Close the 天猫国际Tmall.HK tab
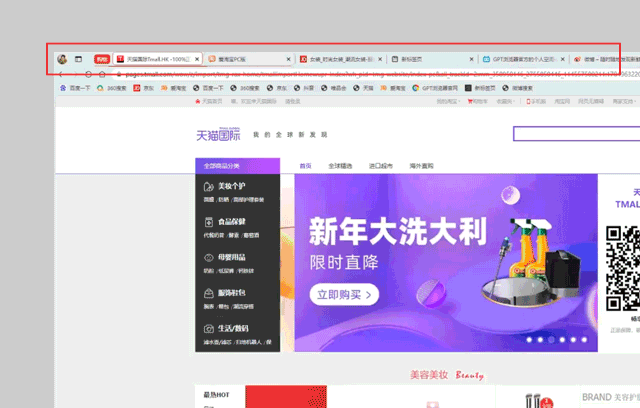The height and width of the screenshot is (408, 640). point(197,59)
